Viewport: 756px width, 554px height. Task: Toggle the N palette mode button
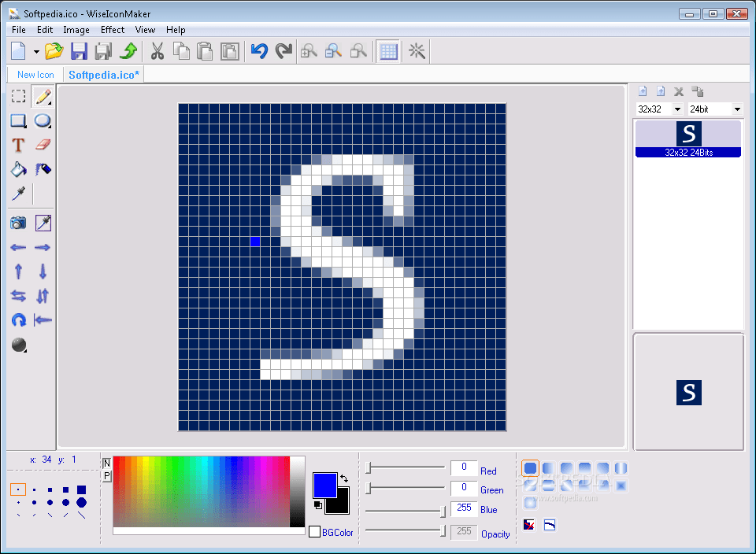tap(107, 463)
